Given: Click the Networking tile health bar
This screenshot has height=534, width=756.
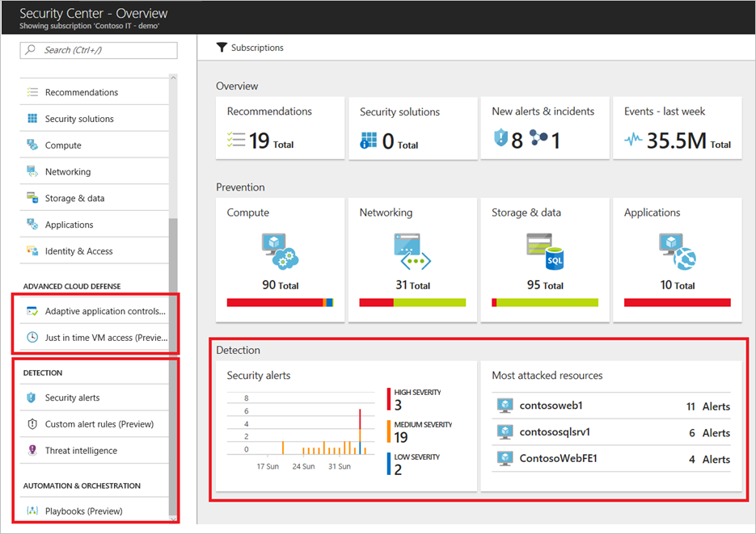Looking at the screenshot, I should coord(412,302).
